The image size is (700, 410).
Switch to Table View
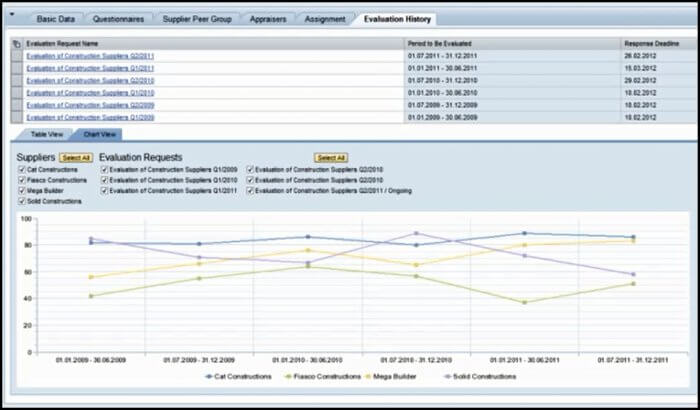47,134
